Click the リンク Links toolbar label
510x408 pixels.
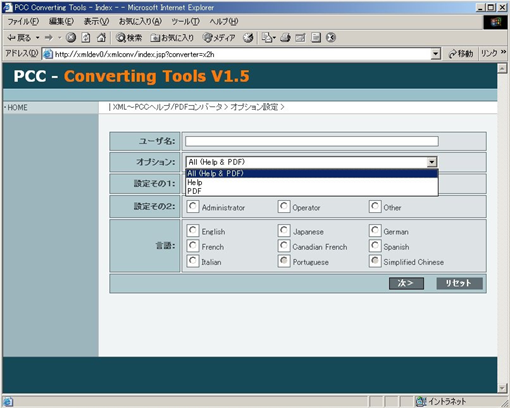coord(489,53)
